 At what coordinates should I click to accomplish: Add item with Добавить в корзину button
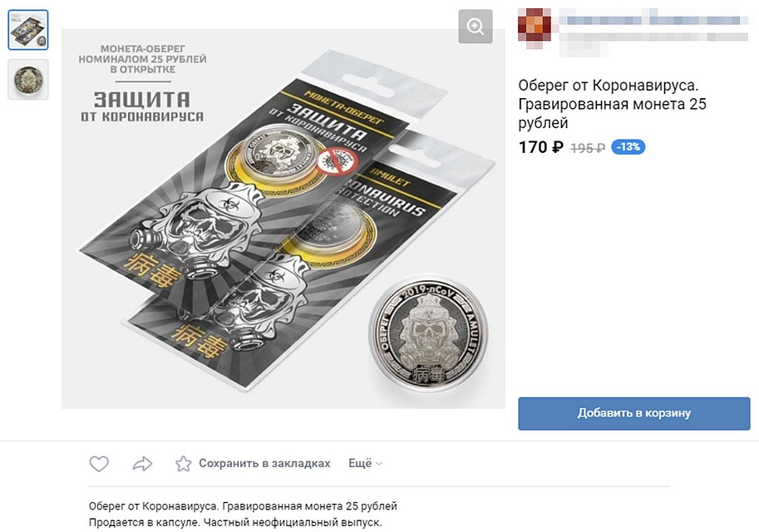click(x=634, y=413)
